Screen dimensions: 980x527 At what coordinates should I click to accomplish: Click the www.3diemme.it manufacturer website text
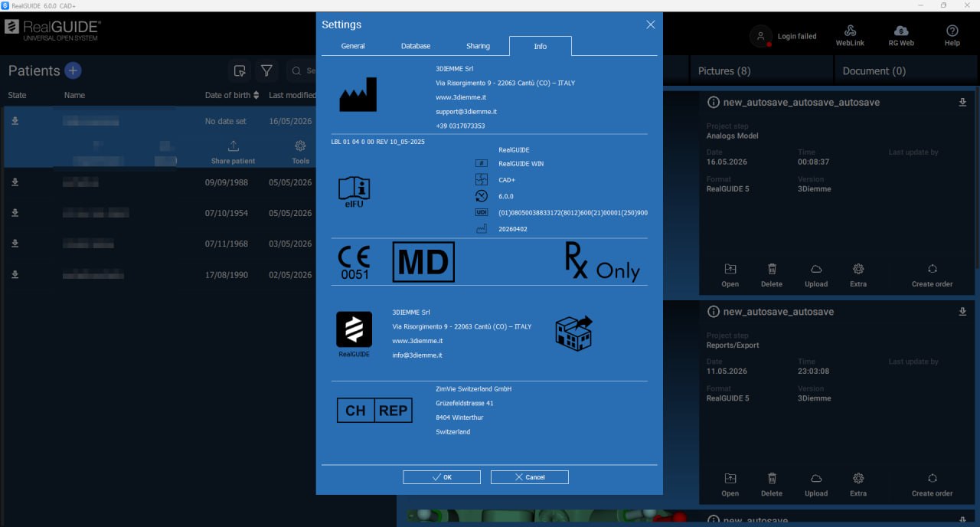tap(461, 97)
